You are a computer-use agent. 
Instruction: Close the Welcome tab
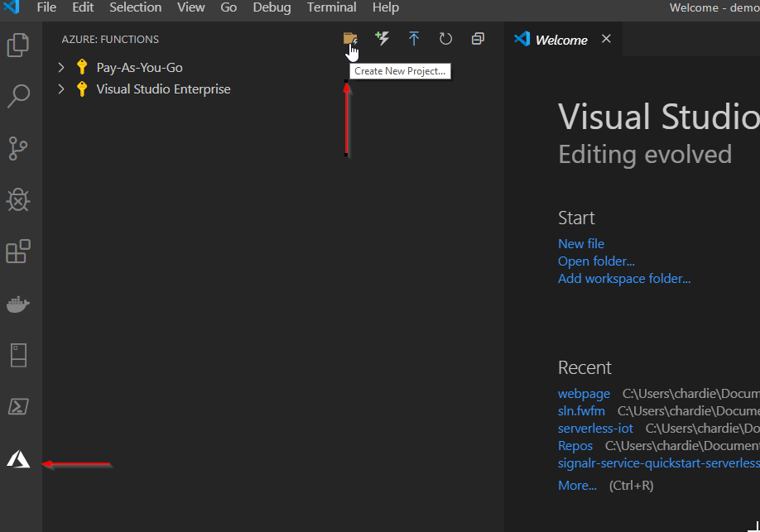point(606,39)
